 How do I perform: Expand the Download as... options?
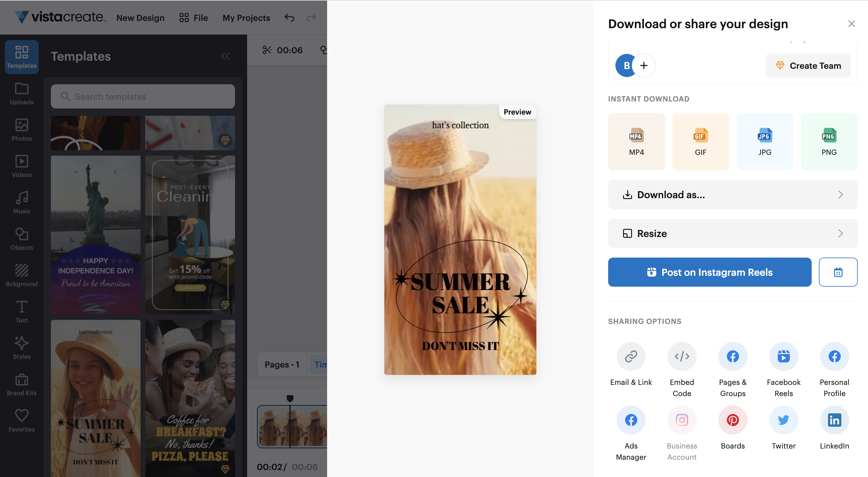click(x=733, y=195)
